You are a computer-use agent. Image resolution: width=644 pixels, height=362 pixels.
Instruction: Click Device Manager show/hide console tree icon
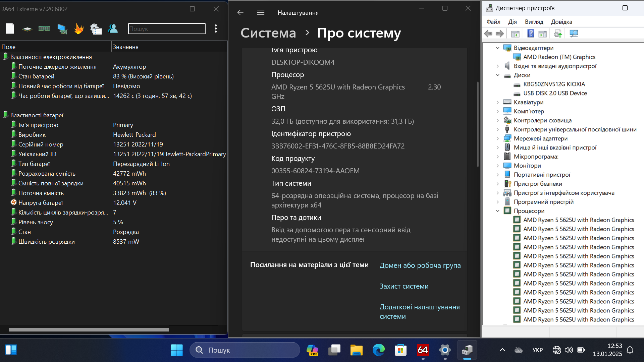tap(515, 34)
